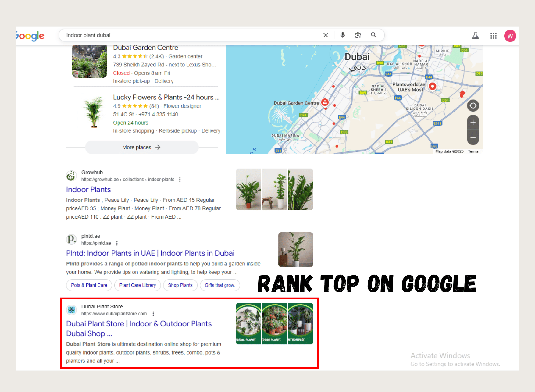The width and height of the screenshot is (535, 392).
Task: Open the three-dot menu for plntd.ae result
Action: (x=117, y=243)
